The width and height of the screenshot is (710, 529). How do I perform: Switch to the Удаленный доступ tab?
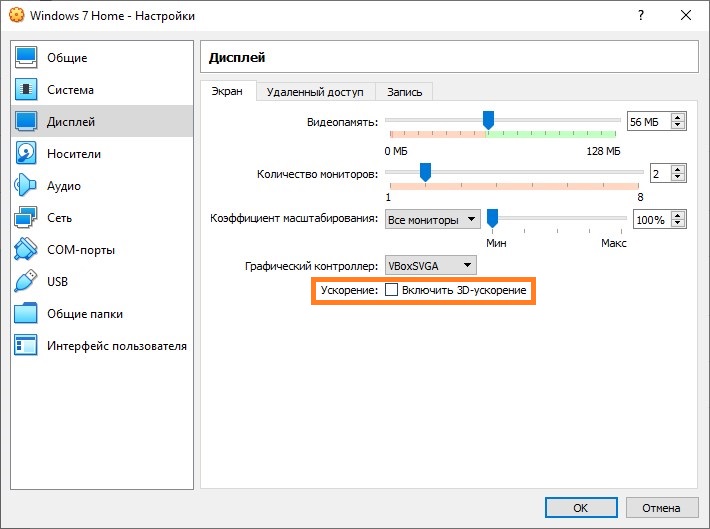315,92
